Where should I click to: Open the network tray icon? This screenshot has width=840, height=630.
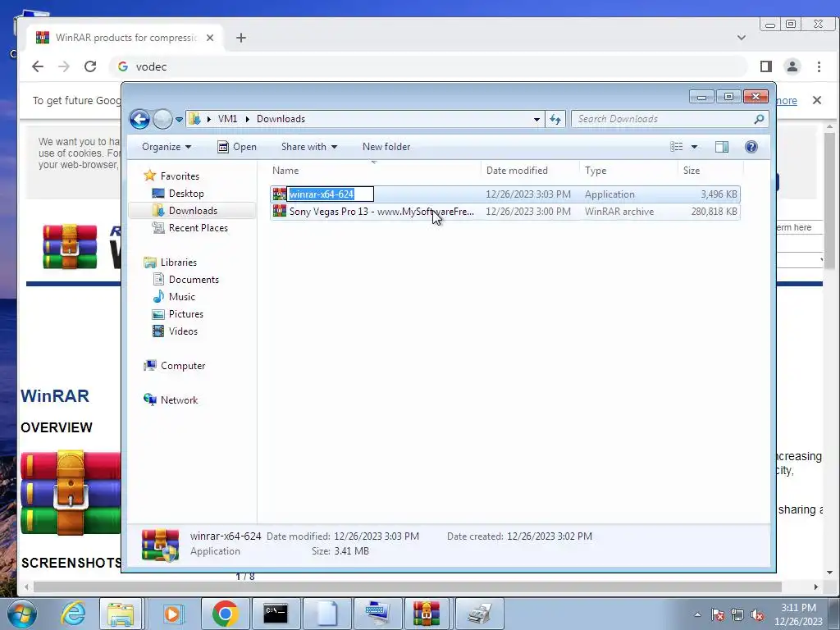[x=737, y=615]
